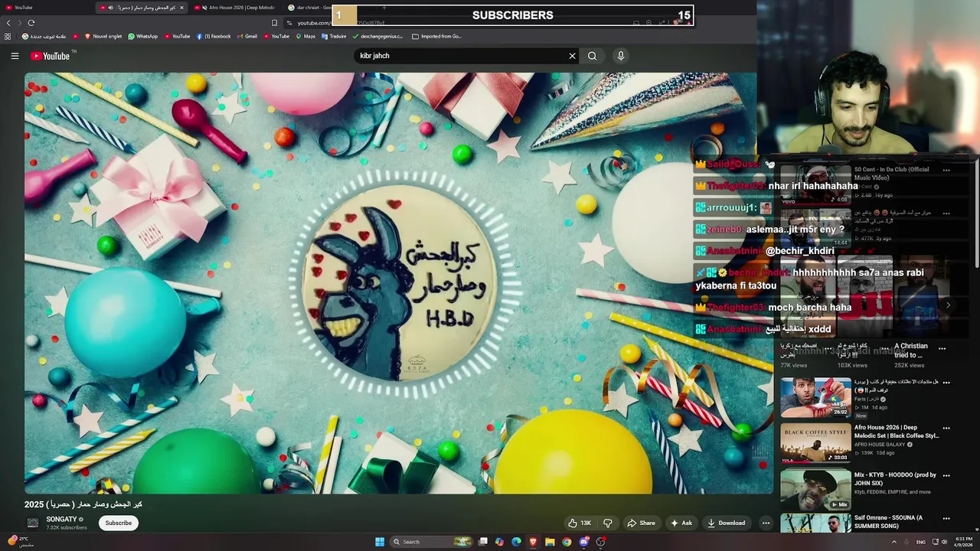Open options for Mix - KTYB video

(x=946, y=476)
